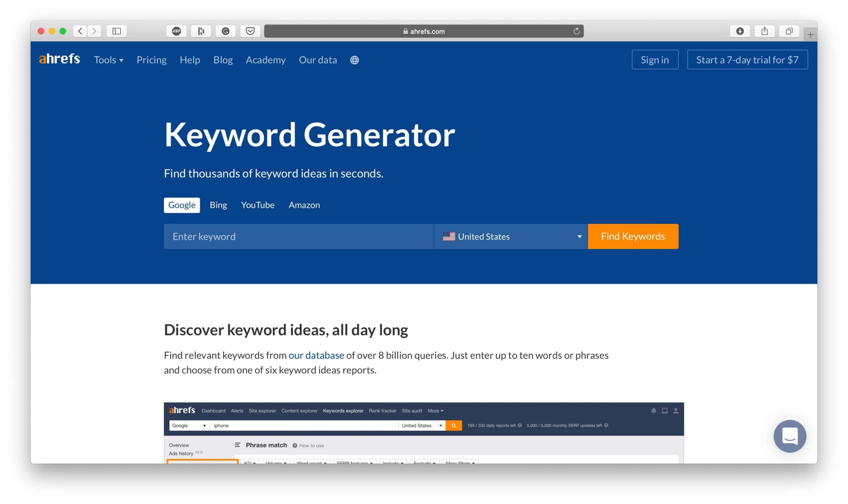This screenshot has height=504, width=848.
Task: Click the iphone search field in preview
Action: coord(304,426)
